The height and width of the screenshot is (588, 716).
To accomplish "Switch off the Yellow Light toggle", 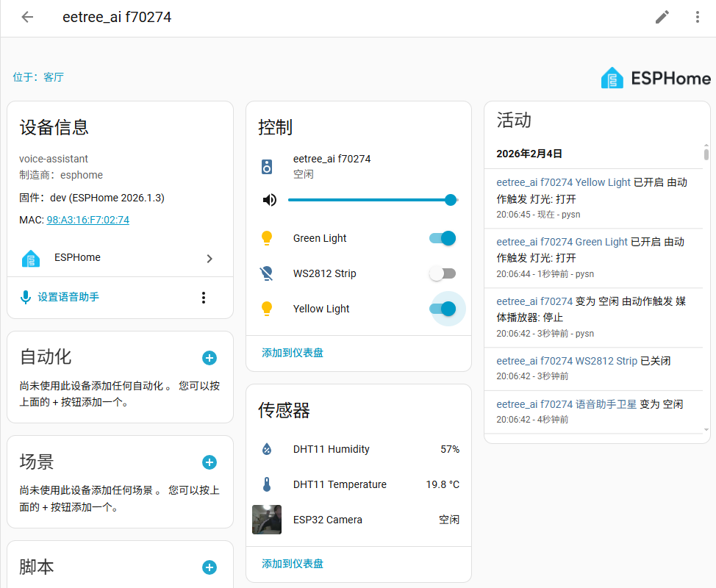I will point(443,309).
